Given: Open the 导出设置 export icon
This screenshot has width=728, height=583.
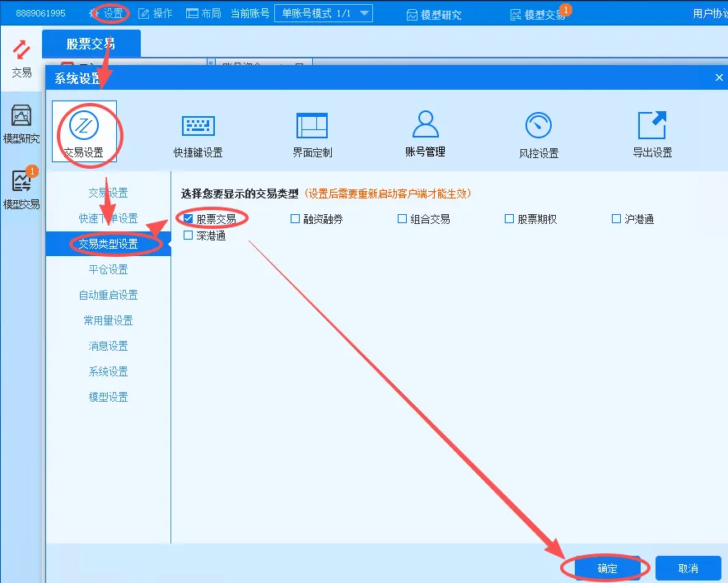Looking at the screenshot, I should tap(652, 132).
